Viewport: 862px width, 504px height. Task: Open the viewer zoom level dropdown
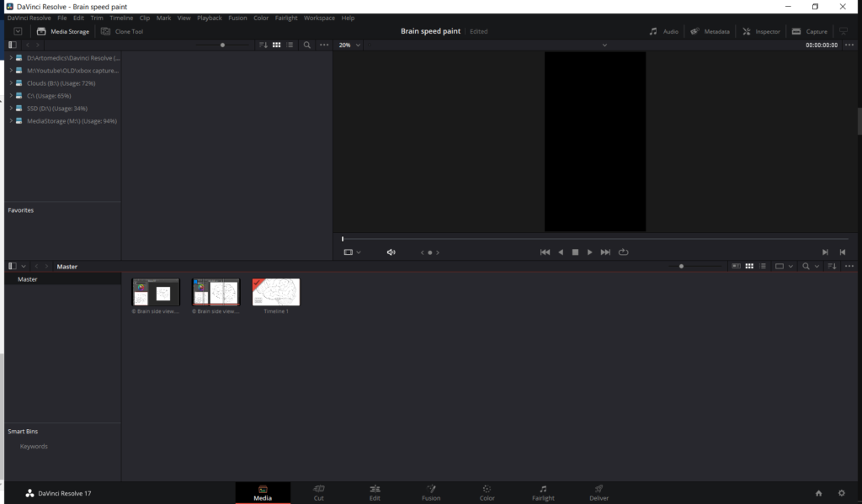pos(349,45)
